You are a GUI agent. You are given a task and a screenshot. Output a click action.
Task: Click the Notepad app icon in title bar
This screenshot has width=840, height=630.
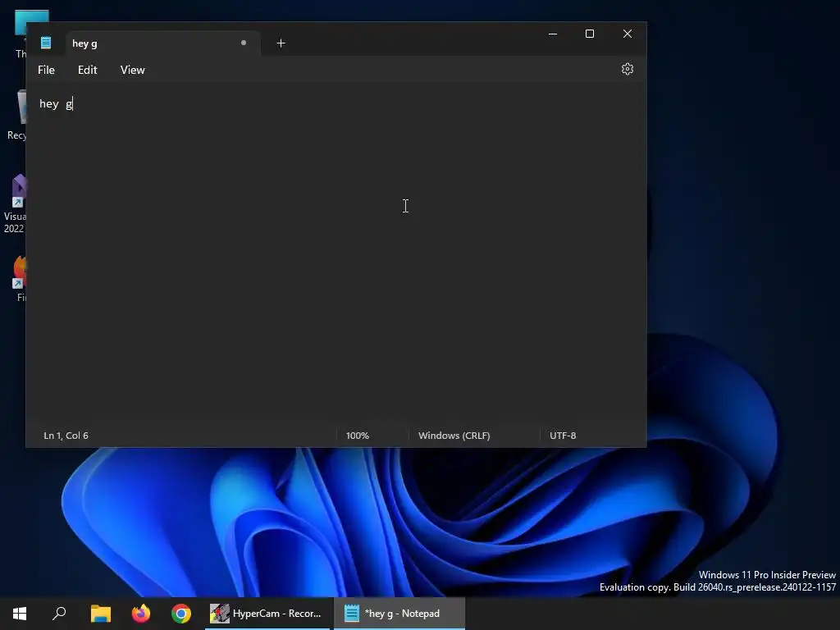[x=46, y=43]
